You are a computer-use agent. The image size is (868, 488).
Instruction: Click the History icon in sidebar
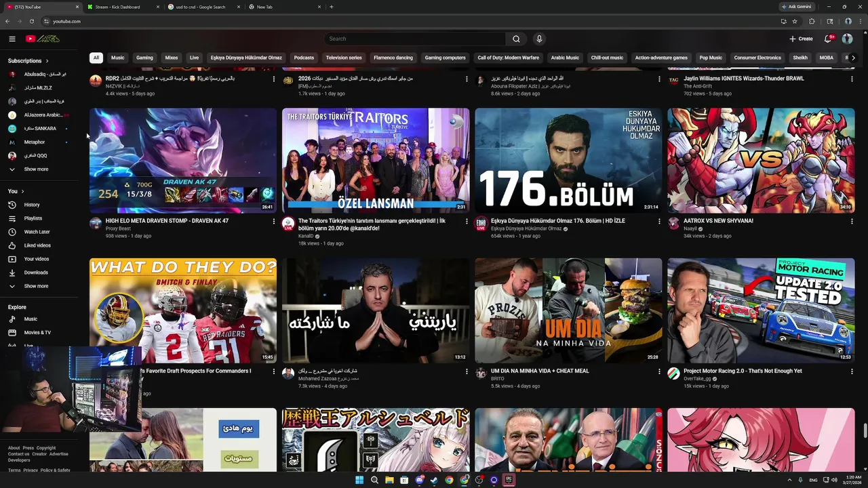(x=12, y=205)
